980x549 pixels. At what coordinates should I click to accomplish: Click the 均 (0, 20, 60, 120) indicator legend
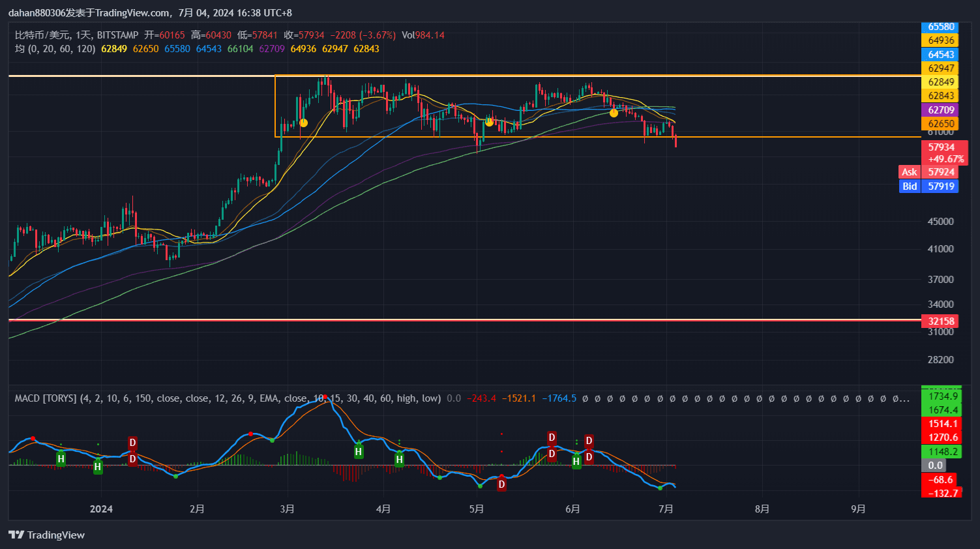[55, 49]
